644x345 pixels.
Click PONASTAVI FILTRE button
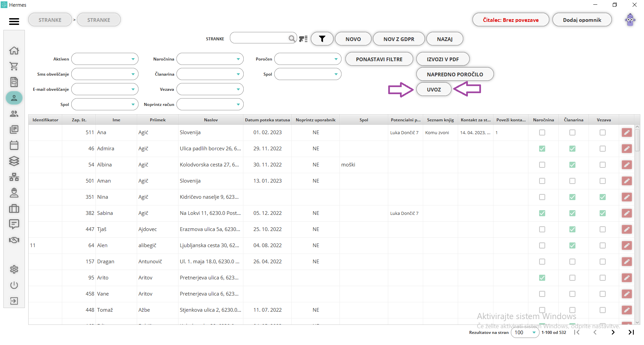pos(379,59)
